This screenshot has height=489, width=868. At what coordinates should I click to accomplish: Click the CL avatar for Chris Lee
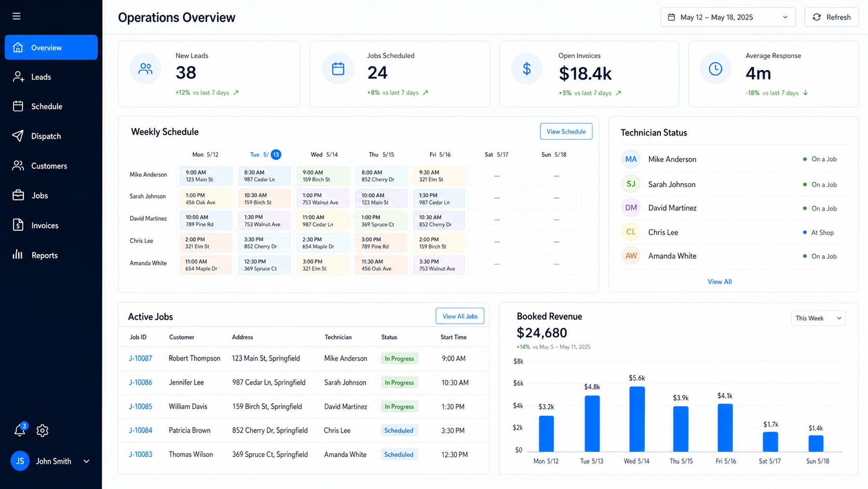tap(631, 232)
